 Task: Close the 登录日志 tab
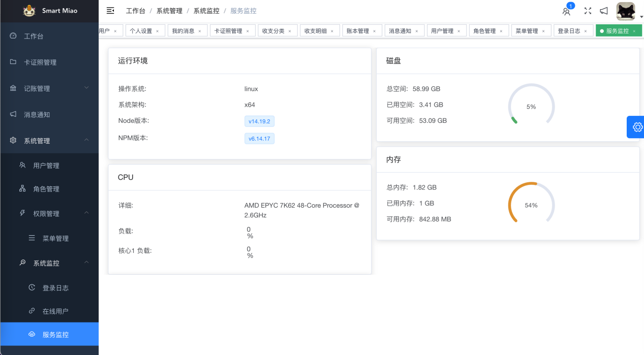point(585,31)
